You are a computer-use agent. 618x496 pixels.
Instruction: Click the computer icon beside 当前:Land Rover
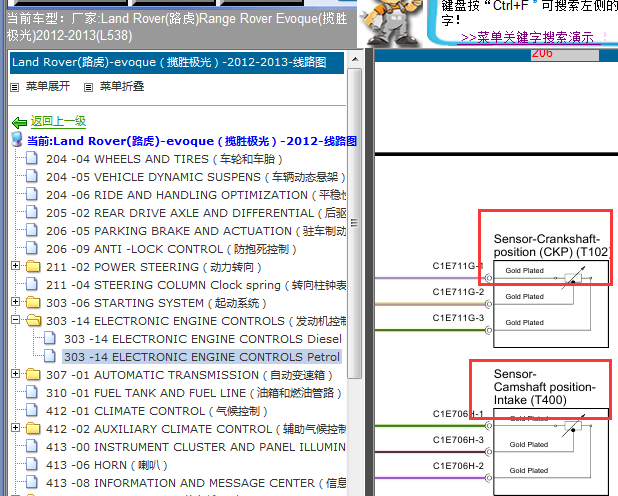coord(17,140)
